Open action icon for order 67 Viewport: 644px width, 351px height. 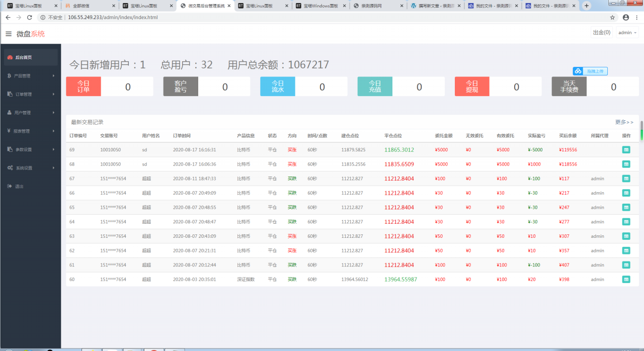(x=626, y=179)
